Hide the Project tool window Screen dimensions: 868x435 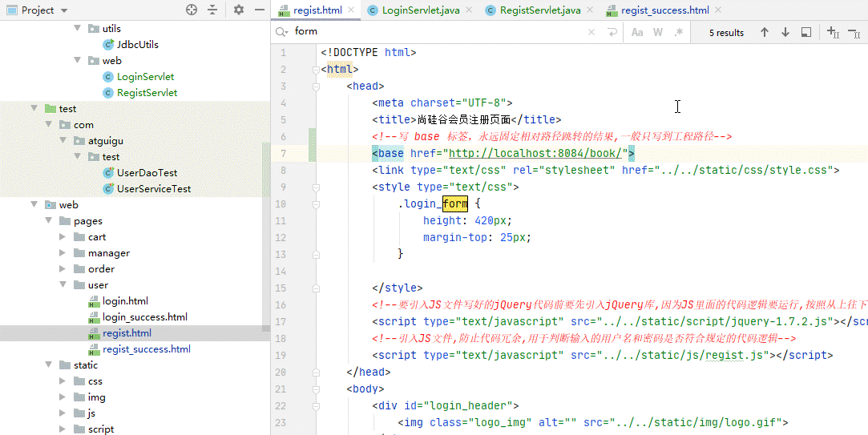[259, 10]
